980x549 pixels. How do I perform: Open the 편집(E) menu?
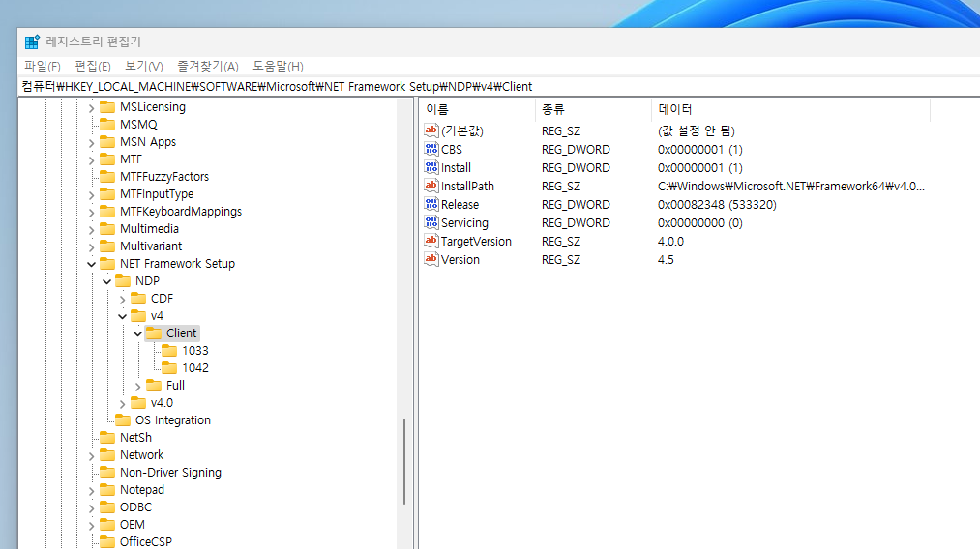[93, 66]
